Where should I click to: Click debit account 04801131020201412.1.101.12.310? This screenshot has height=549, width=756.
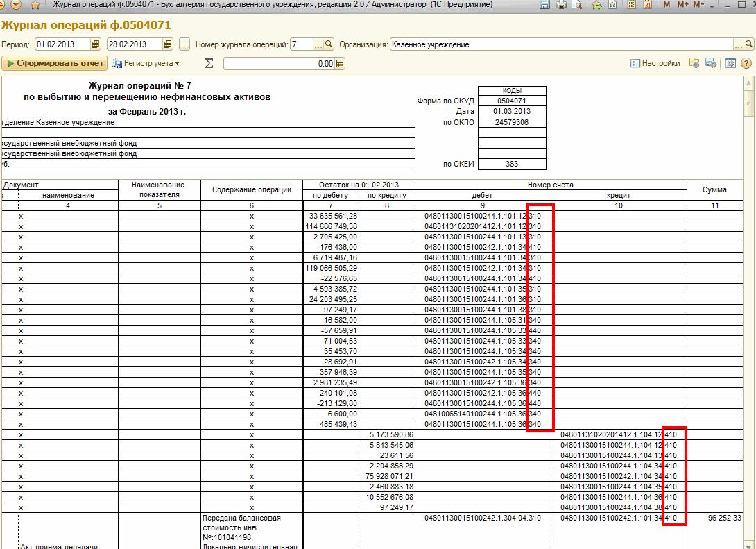483,227
